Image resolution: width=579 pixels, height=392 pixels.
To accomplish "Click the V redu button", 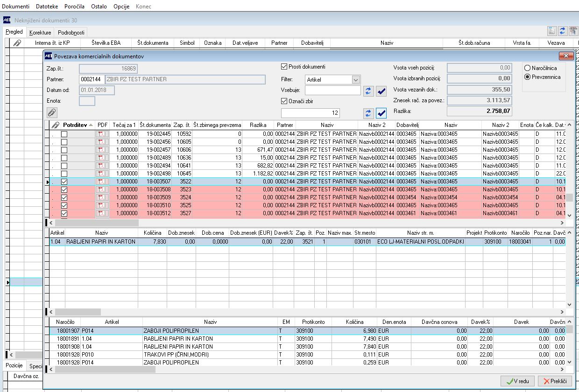I will click(517, 381).
